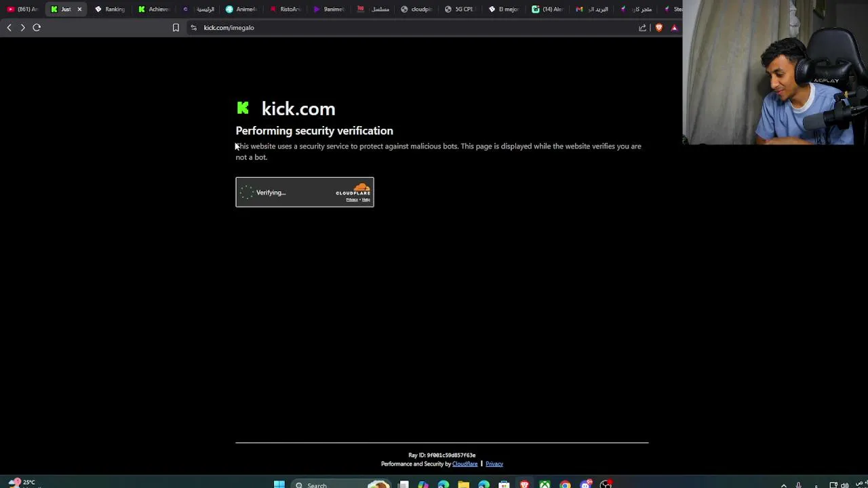Switch to the YouTube (861) tab

point(22,9)
